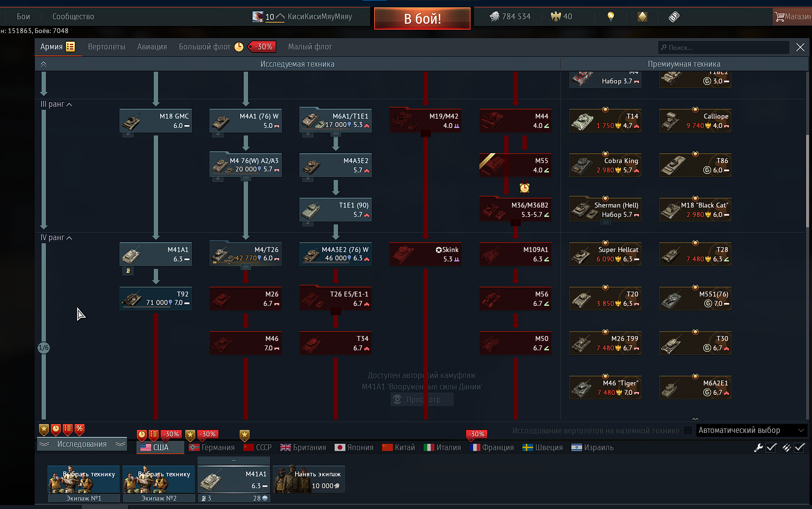812x509 pixels.
Task: Click the -30% badge above США
Action: point(171,434)
